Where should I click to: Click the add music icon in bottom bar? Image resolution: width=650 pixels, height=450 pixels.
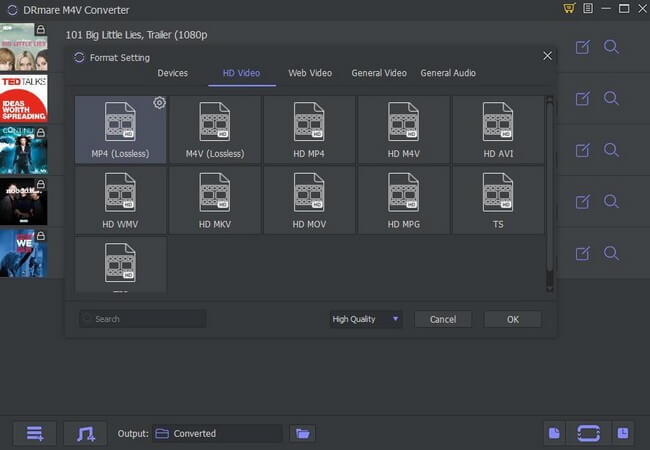pyautogui.click(x=85, y=433)
